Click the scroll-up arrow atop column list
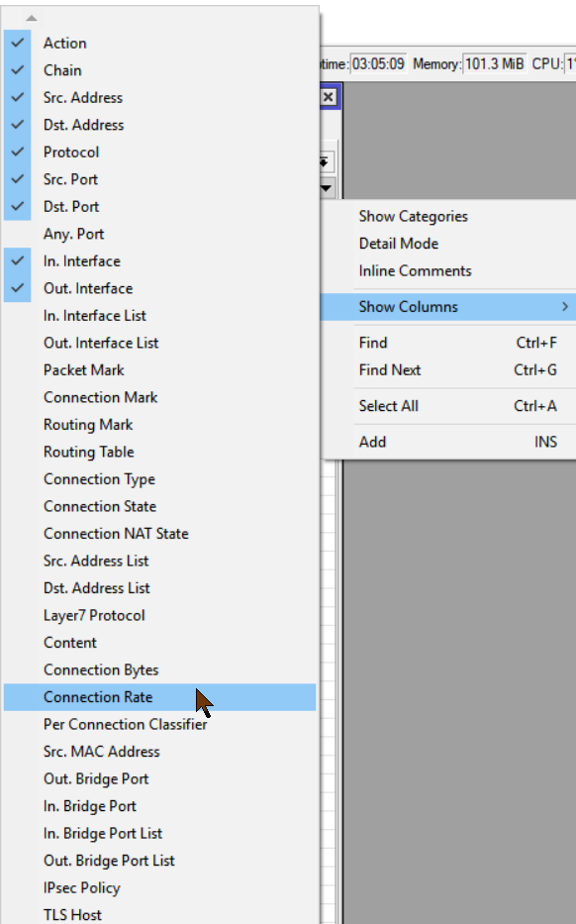This screenshot has height=924, width=576. 32,18
